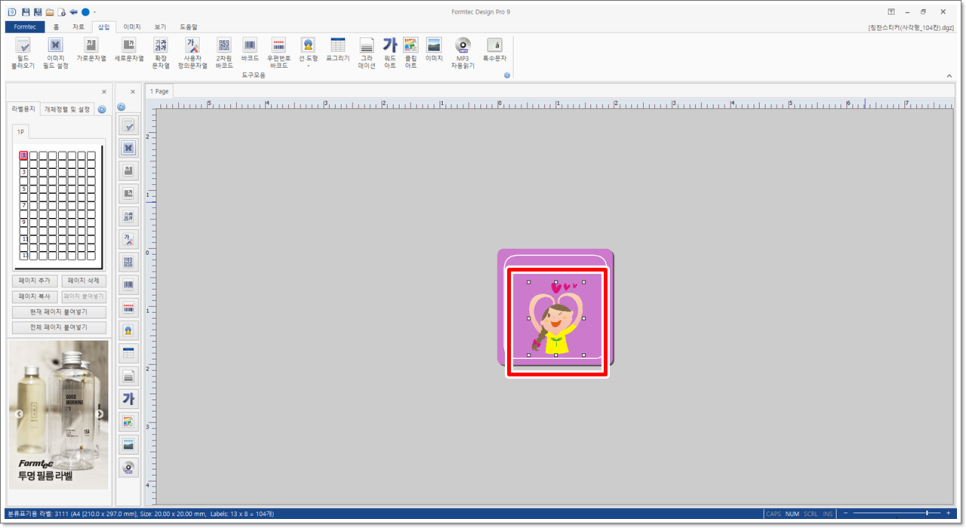This screenshot has height=528, width=966.
Task: Click the blue arrow atop the vertical toolbar
Action: (x=121, y=107)
